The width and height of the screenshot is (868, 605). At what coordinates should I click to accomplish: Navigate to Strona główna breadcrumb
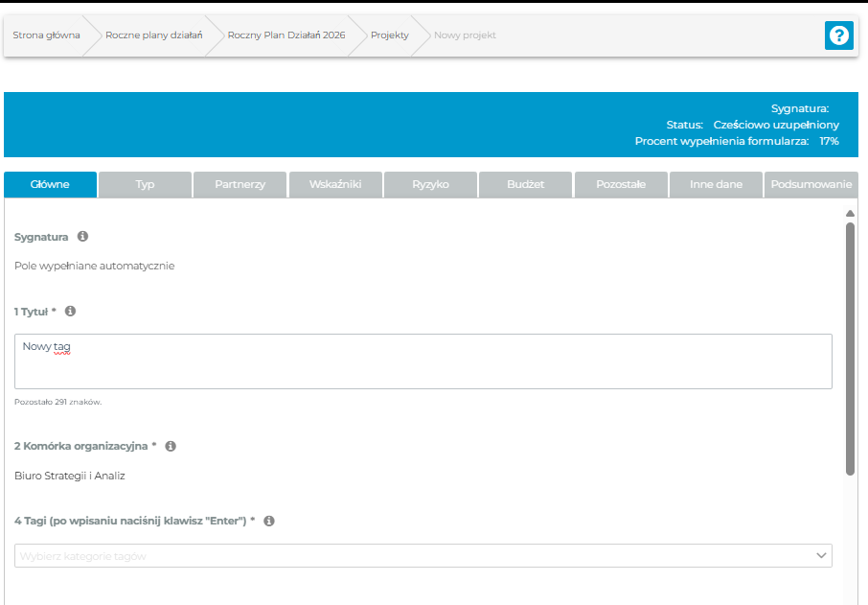46,35
